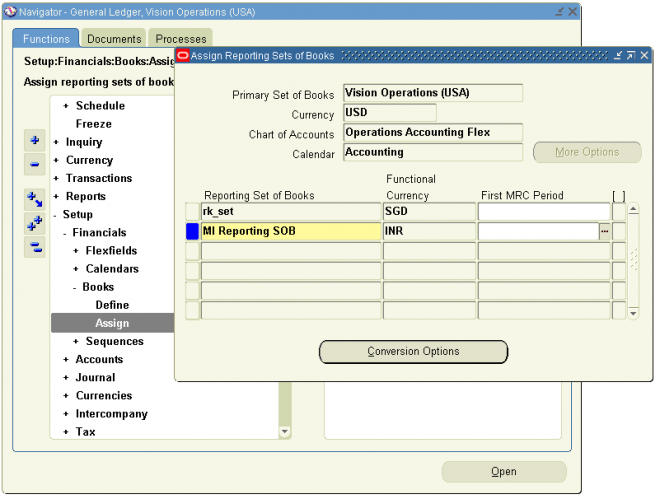The width and height of the screenshot is (660, 499).
Task: Click the Open button in Navigator
Action: (x=504, y=472)
